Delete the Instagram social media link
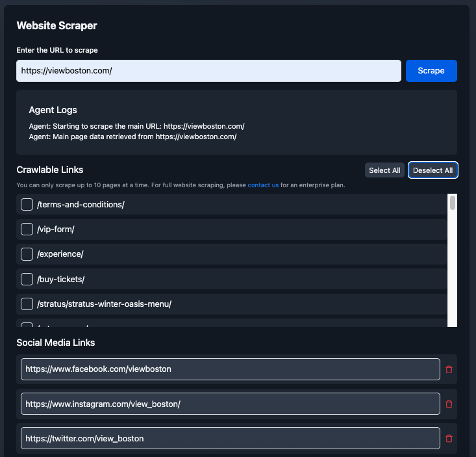 pos(449,404)
